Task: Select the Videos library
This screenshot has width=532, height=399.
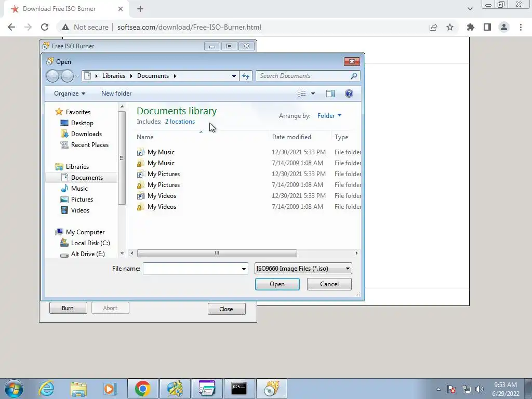Action: click(x=80, y=210)
